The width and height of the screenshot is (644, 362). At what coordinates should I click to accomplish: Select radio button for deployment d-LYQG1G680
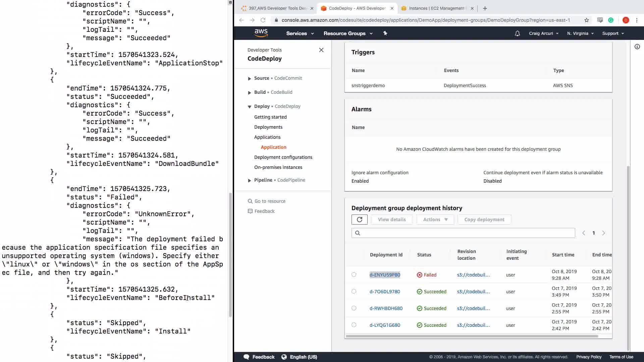[354, 325]
